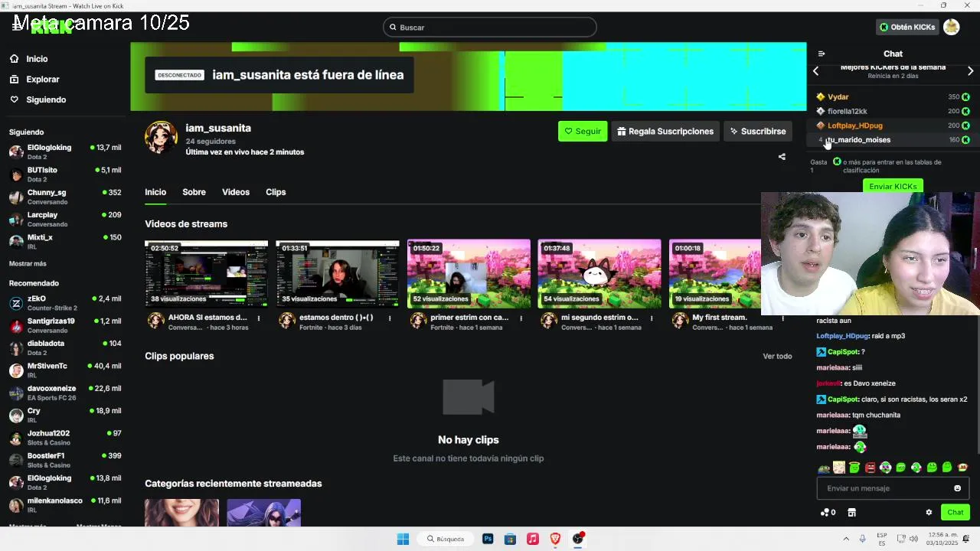Open options menu for 'estamos dentro' video
This screenshot has height=551, width=980.
pyautogui.click(x=390, y=318)
